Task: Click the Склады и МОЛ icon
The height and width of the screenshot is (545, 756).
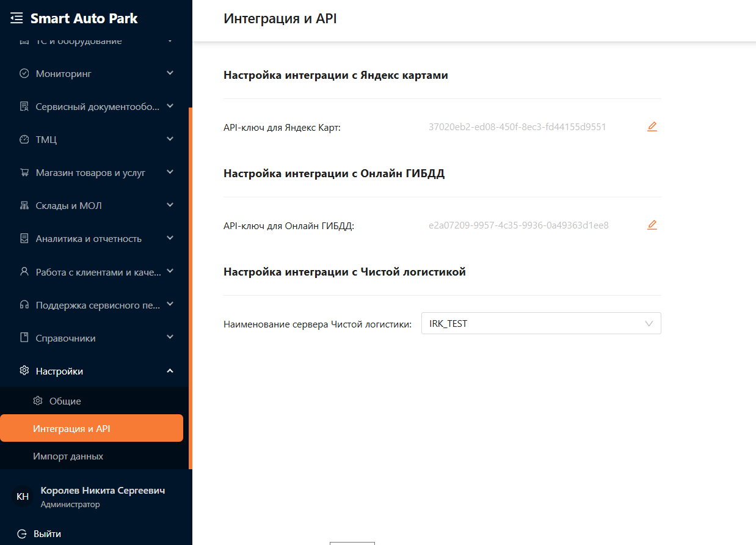Action: [24, 206]
